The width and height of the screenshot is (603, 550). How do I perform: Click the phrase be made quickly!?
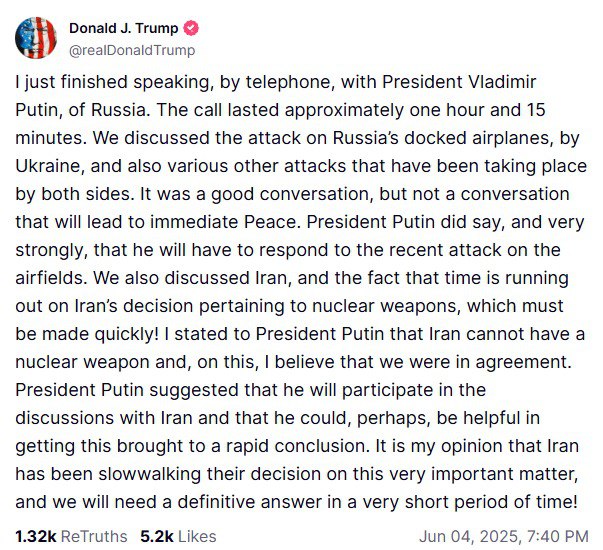click(87, 334)
